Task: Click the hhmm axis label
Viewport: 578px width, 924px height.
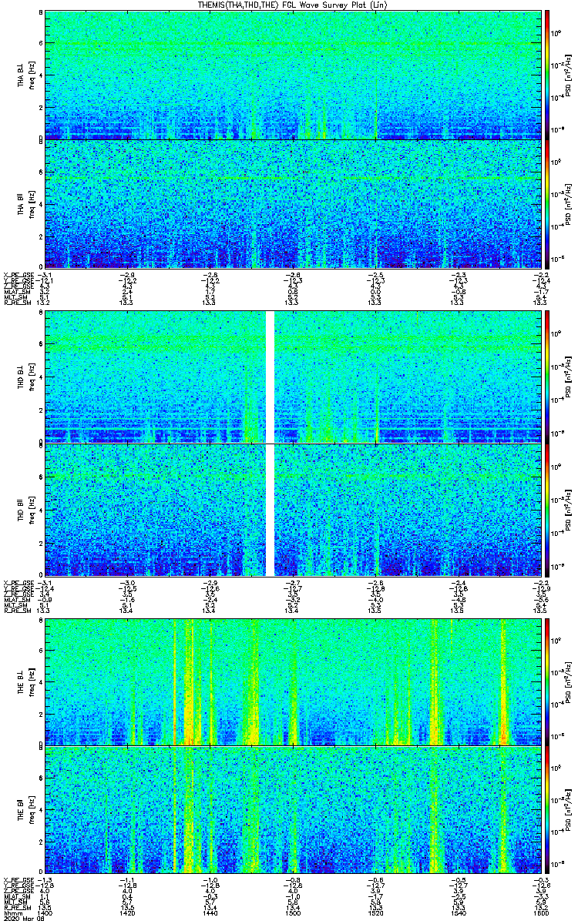Action: (x=12, y=913)
